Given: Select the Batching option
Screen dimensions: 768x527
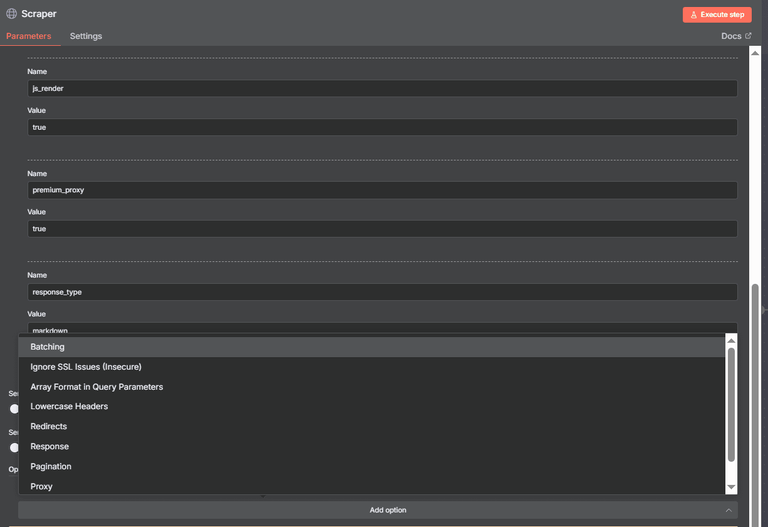Looking at the screenshot, I should [371, 347].
